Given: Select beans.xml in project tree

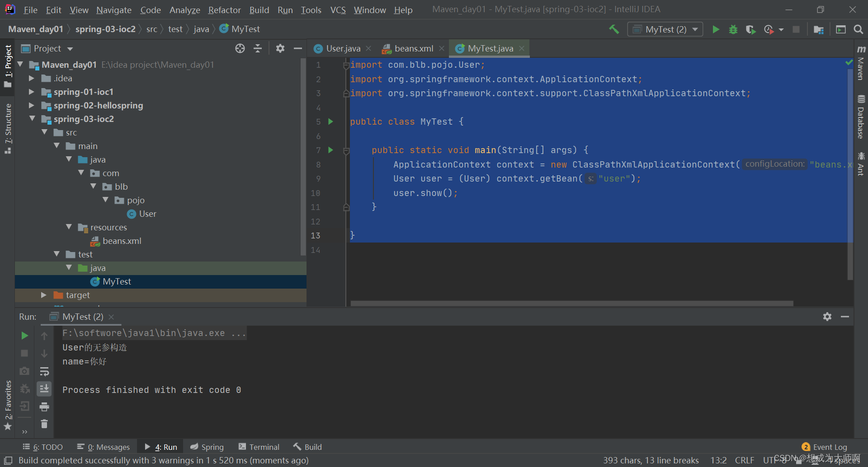Looking at the screenshot, I should (122, 241).
